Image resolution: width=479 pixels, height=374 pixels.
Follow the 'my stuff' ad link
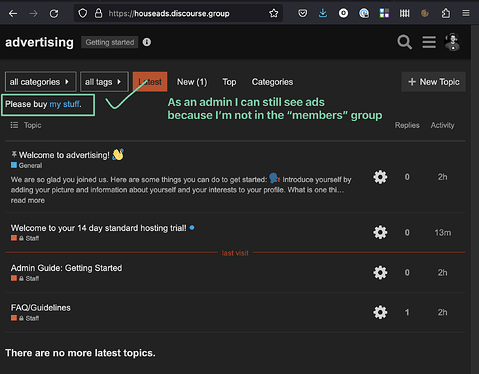click(64, 104)
